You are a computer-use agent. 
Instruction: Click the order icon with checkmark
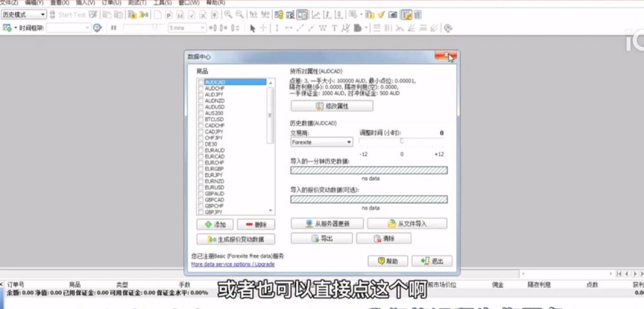(x=192, y=15)
